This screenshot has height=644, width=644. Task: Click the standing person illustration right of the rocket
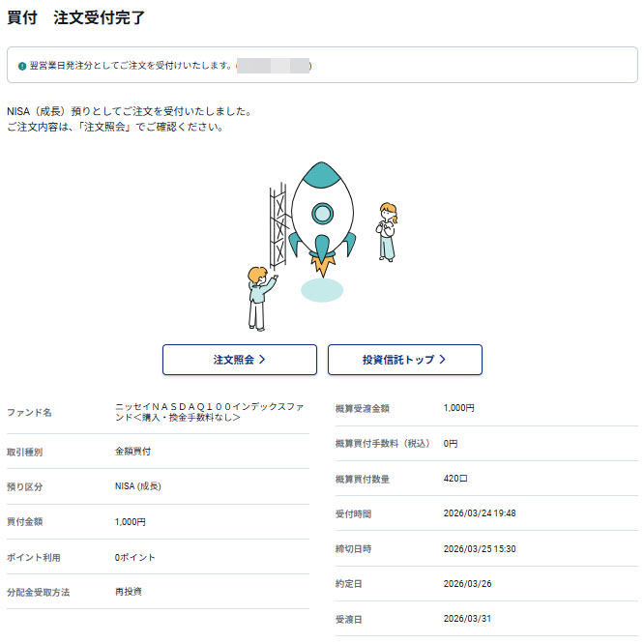coord(388,230)
